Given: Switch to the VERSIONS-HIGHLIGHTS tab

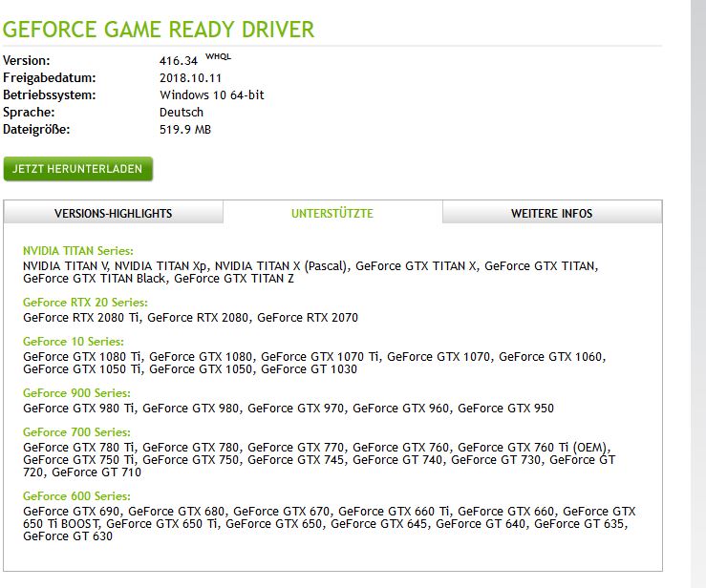Looking at the screenshot, I should coord(114,213).
